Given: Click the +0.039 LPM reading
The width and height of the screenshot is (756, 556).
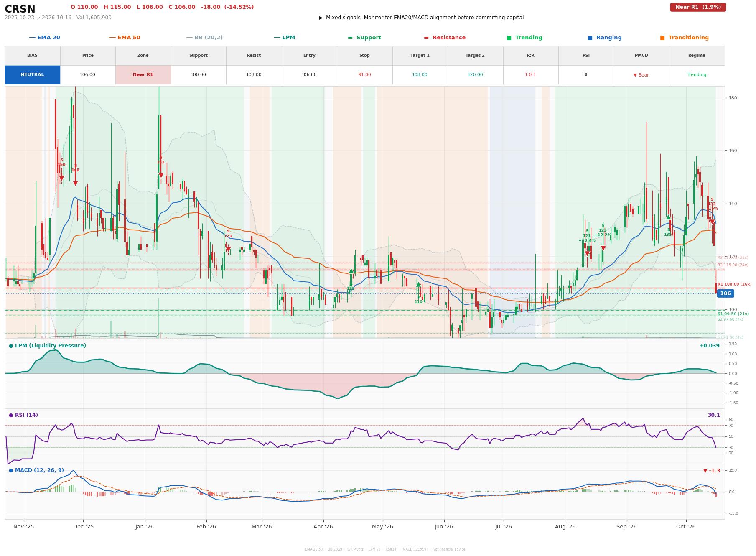Looking at the screenshot, I should coord(709,346).
